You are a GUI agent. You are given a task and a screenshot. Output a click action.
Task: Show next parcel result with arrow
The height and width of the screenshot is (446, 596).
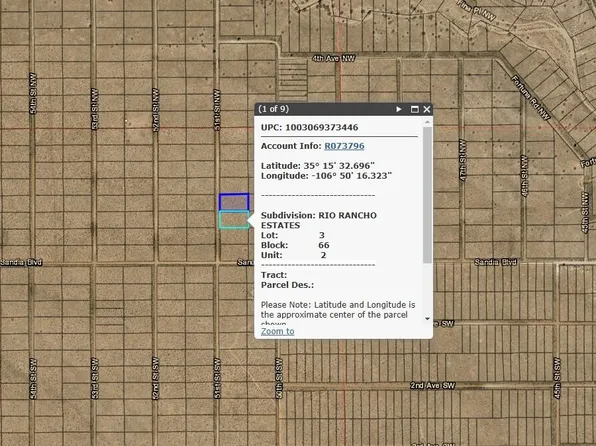(399, 109)
